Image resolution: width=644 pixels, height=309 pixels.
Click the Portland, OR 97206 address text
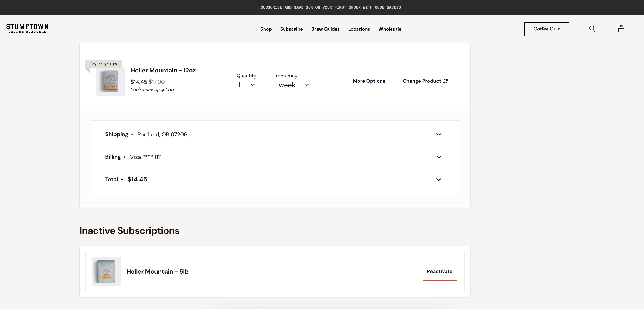(x=162, y=135)
